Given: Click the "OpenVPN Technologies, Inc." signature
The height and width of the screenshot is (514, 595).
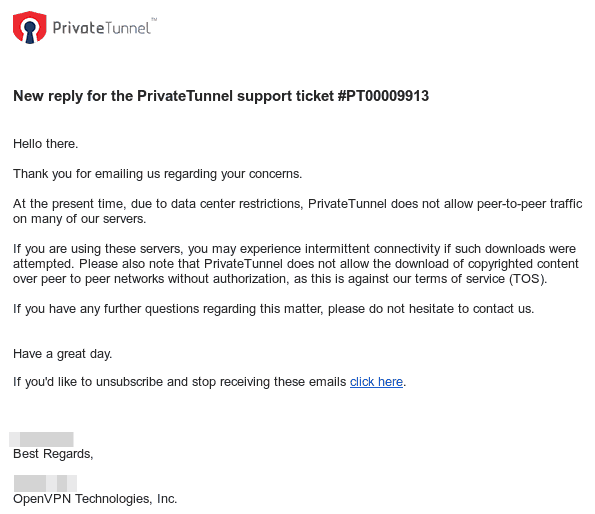Looking at the screenshot, I should pos(95,499).
